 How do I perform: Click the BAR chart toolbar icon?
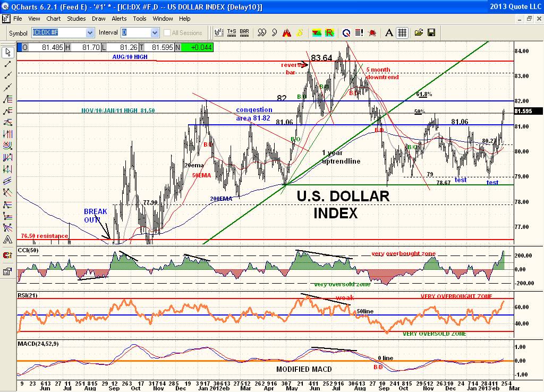click(x=244, y=32)
